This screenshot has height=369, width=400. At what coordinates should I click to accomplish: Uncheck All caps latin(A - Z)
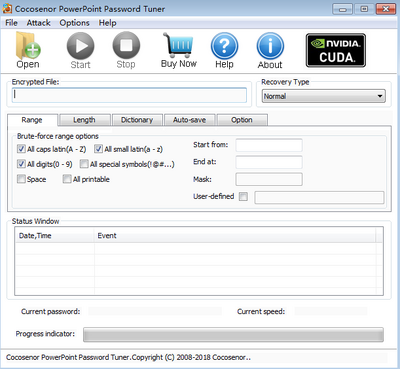point(21,149)
